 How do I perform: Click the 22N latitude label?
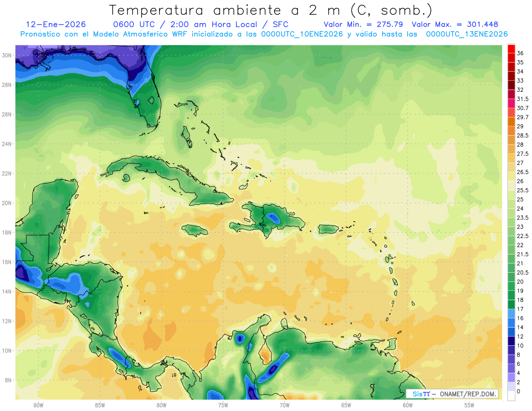(x=7, y=173)
